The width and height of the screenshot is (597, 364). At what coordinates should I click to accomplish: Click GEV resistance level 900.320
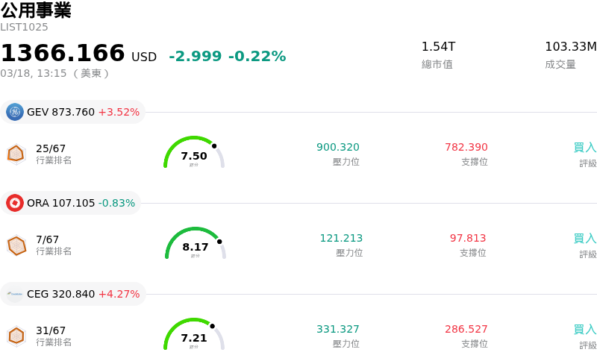click(338, 148)
